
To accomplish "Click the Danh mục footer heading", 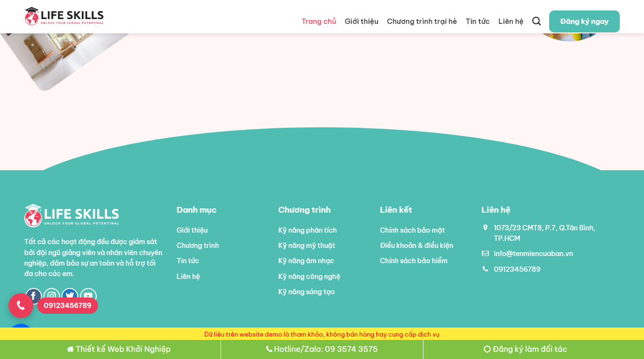I will 197,210.
